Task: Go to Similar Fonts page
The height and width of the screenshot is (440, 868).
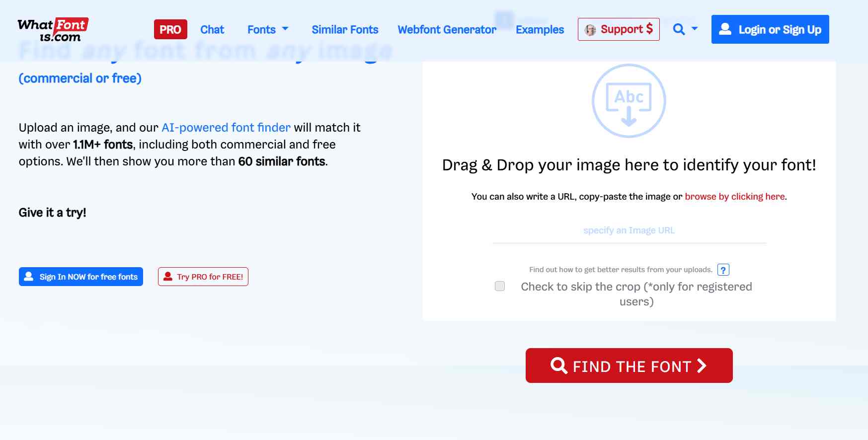Action: tap(345, 29)
